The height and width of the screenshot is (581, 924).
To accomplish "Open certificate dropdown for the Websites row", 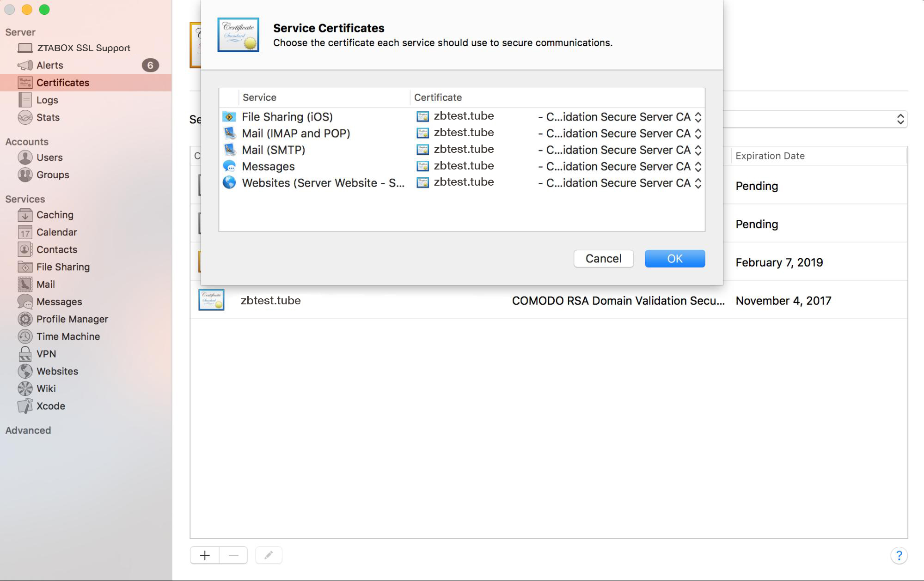I will 698,183.
